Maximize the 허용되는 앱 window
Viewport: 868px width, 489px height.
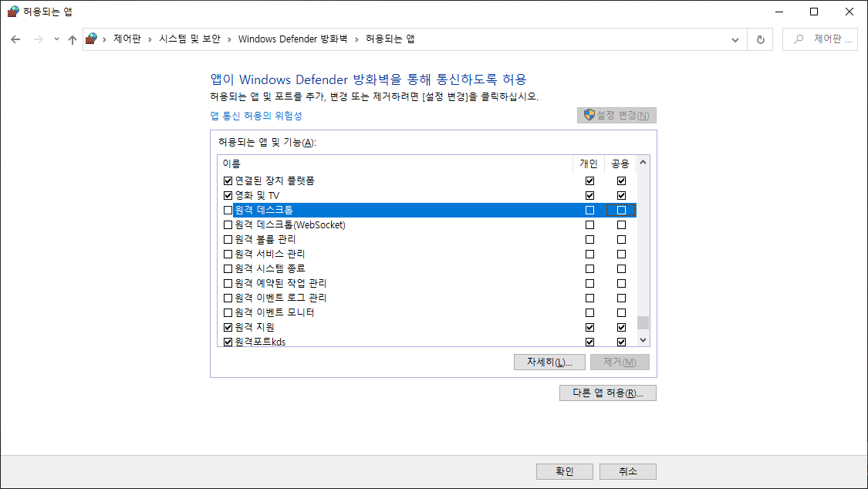[814, 12]
